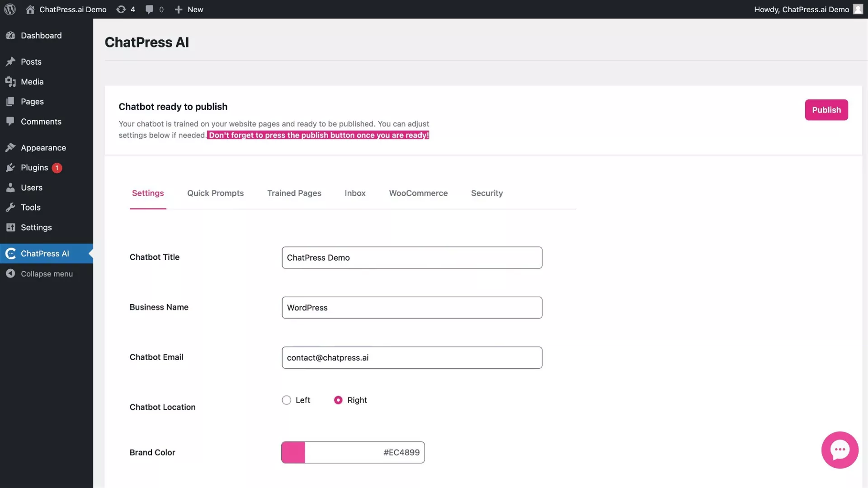Click the Media library icon
Image resolution: width=868 pixels, height=488 pixels.
pos(10,82)
